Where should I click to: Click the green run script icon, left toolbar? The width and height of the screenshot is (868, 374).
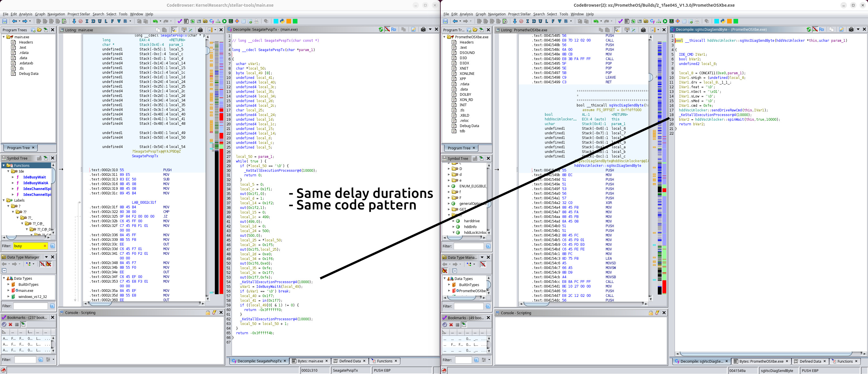pos(224,21)
